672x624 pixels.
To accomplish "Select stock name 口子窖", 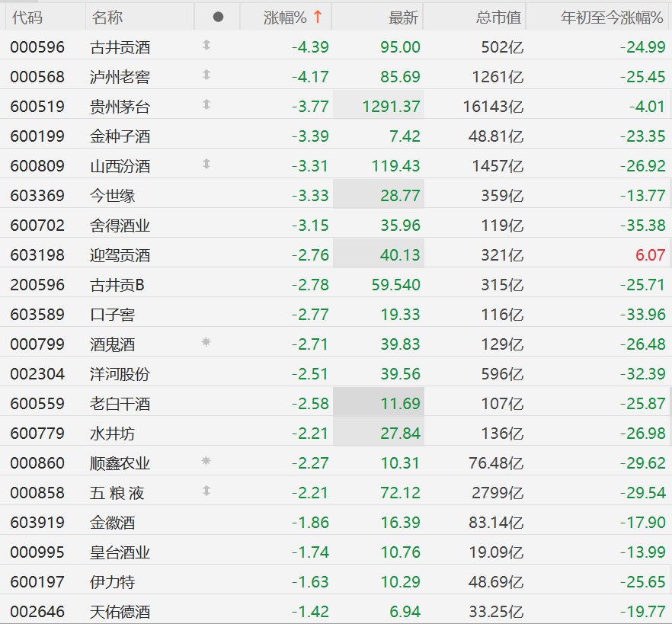I will [112, 315].
